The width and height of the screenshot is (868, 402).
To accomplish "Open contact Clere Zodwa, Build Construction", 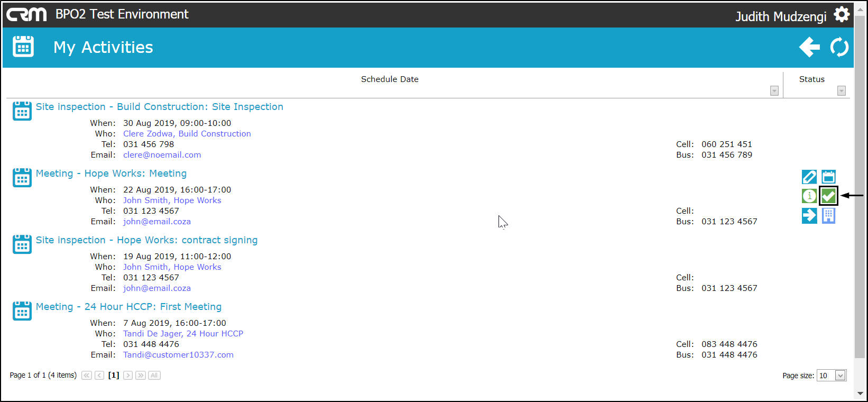I will [x=187, y=134].
